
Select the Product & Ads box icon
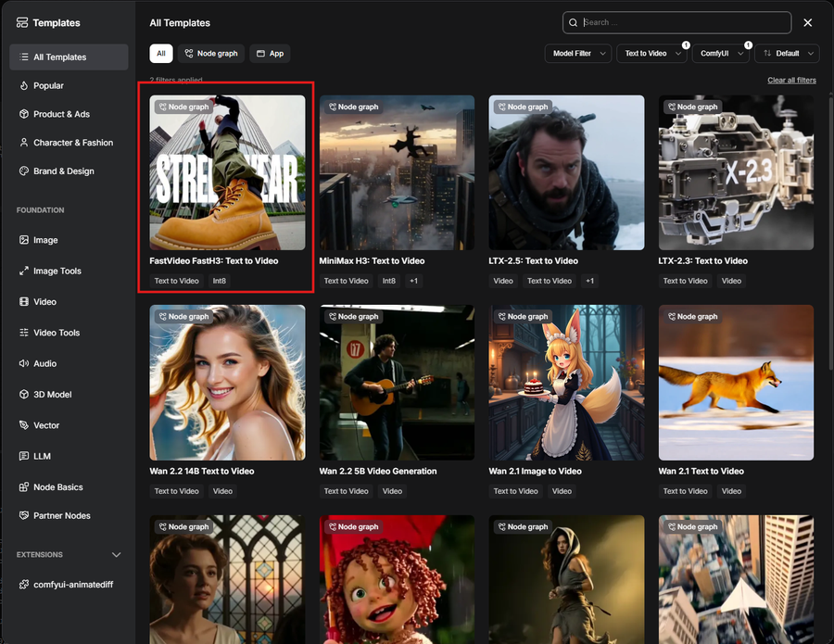24,114
